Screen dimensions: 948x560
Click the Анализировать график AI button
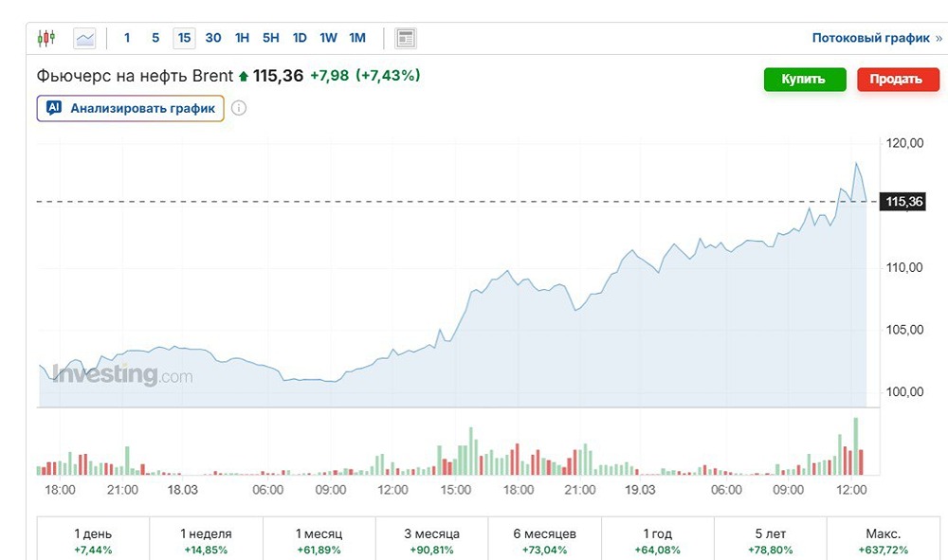coord(131,108)
